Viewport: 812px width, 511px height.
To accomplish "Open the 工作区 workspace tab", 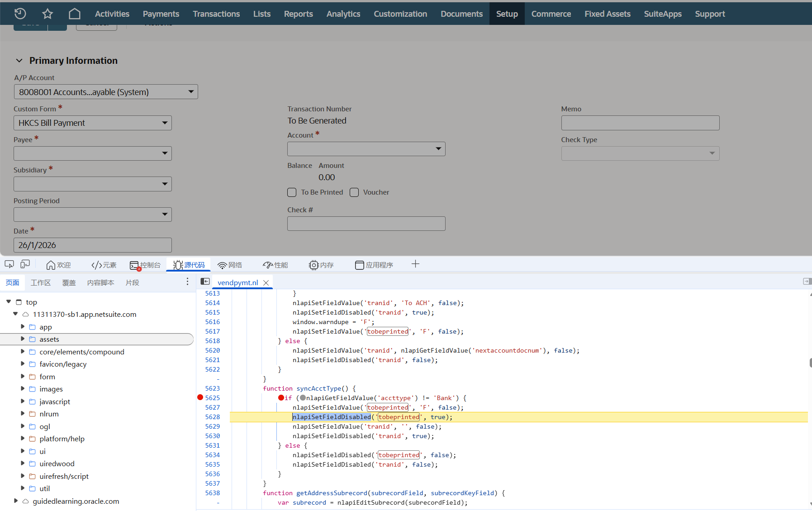I will 41,282.
